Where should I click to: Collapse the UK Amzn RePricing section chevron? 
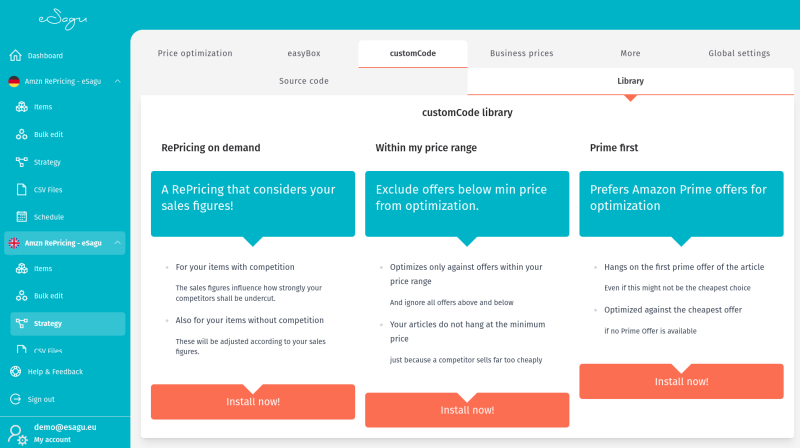click(x=117, y=243)
